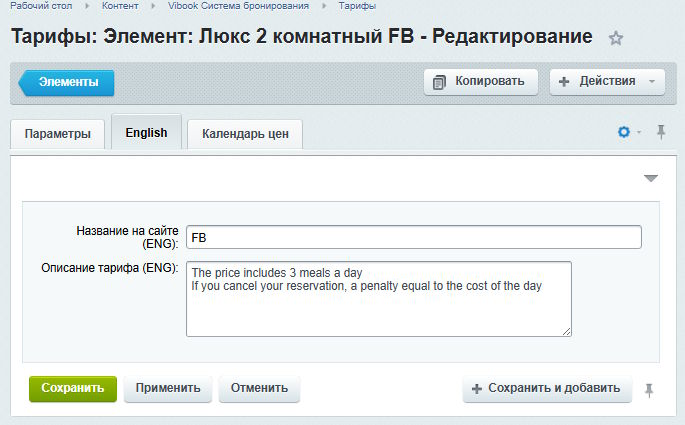Click the Сохранить green button
Viewport: 685px width, 425px height.
pyautogui.click(x=72, y=389)
